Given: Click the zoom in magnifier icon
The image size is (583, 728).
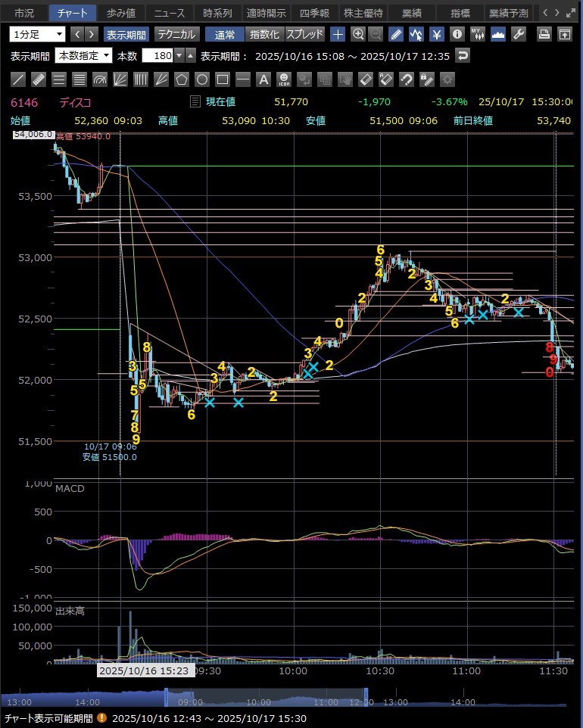Looking at the screenshot, I should click(358, 34).
